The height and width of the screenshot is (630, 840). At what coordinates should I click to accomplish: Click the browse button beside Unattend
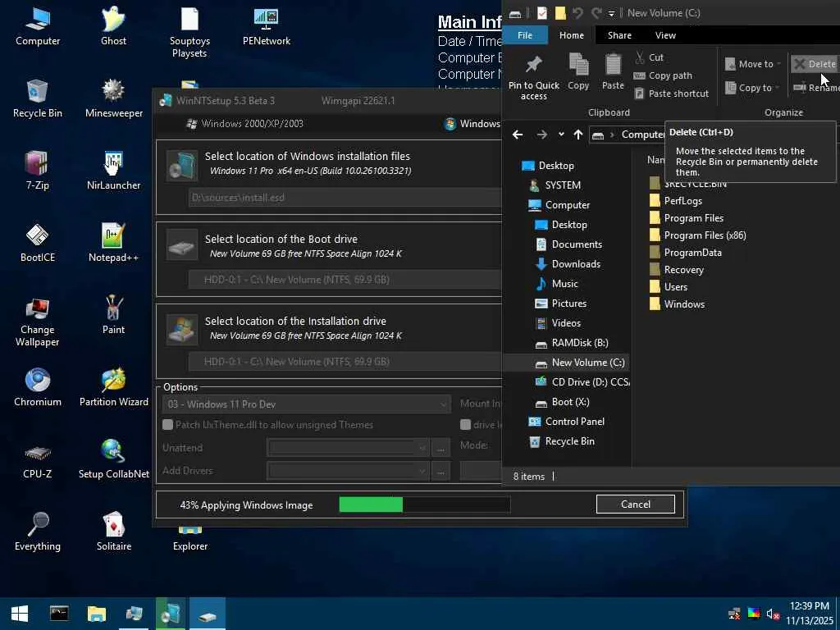(x=441, y=449)
